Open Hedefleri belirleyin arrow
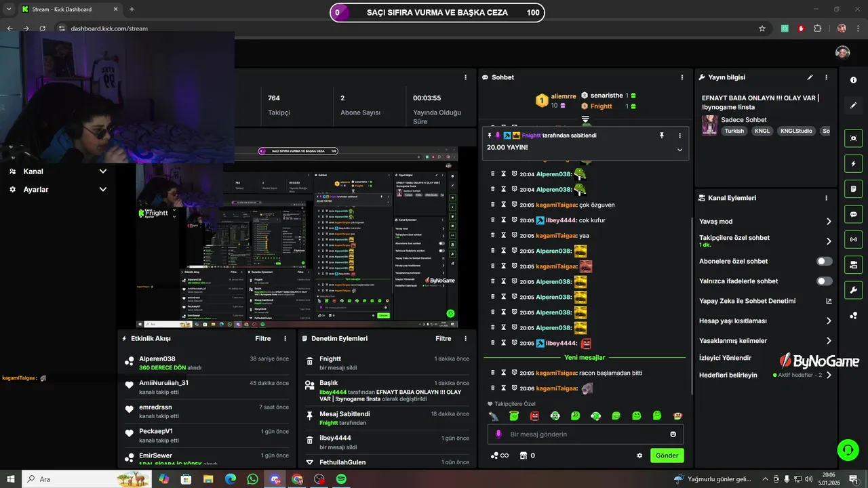This screenshot has height=488, width=868. tap(829, 375)
